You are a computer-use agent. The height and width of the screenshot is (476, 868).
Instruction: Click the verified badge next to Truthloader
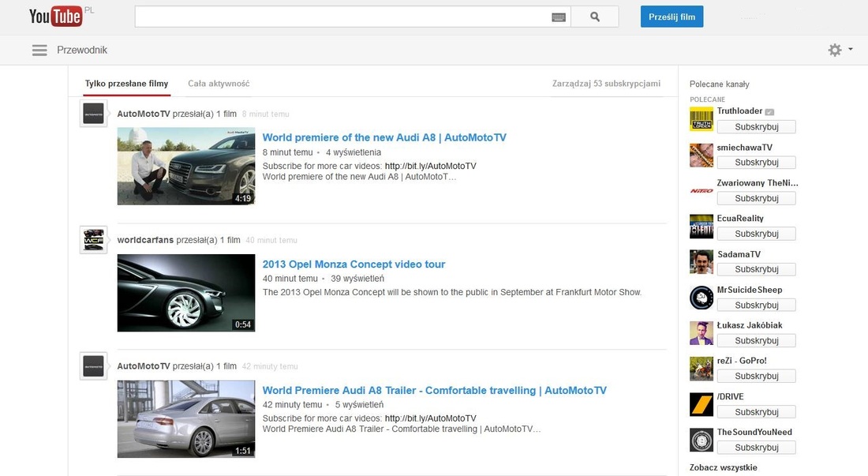tap(769, 112)
